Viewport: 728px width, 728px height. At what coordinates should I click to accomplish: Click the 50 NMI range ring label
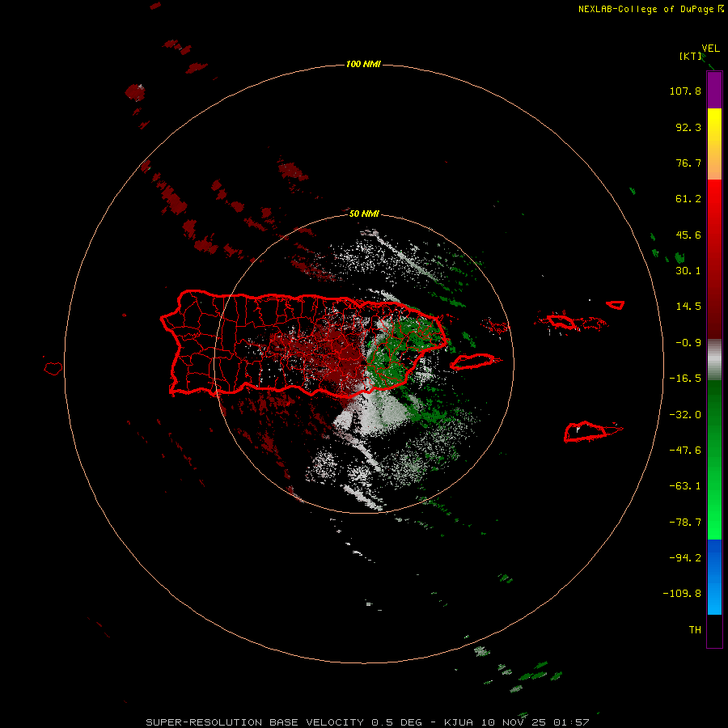pyautogui.click(x=364, y=214)
